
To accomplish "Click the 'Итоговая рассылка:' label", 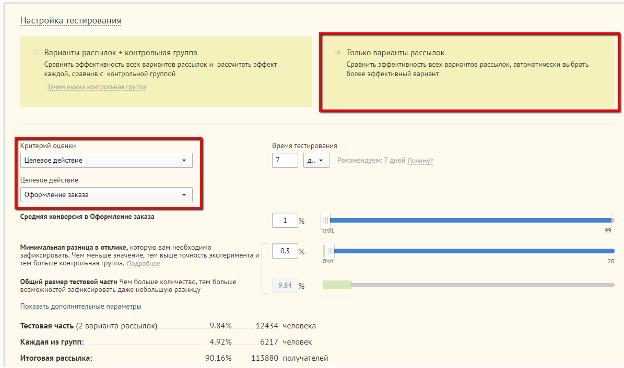I will (56, 358).
